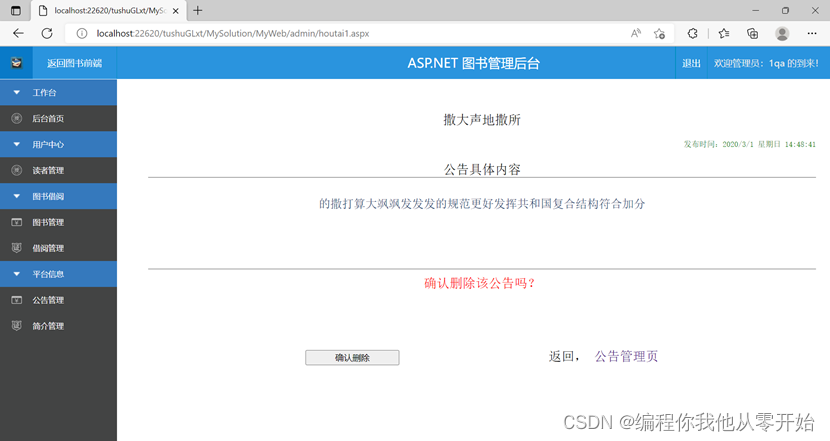The image size is (830, 441).
Task: Open the browser profile avatar
Action: tap(782, 33)
